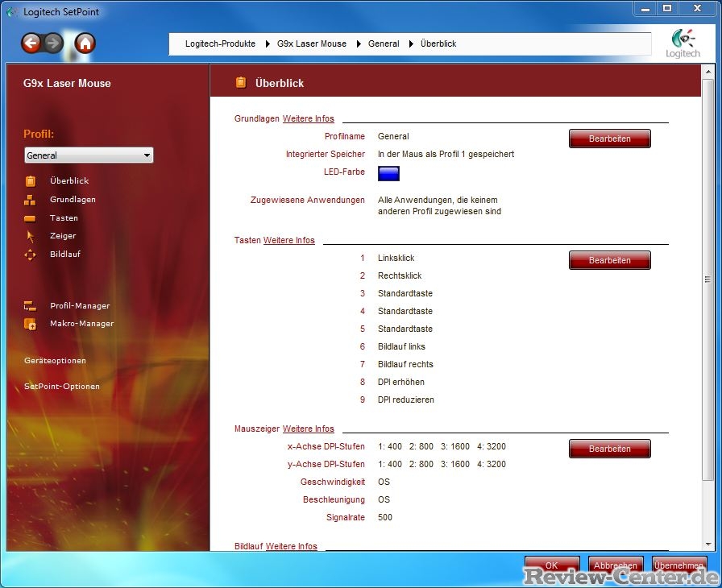
Task: Click the scrollbar down arrow
Action: click(x=707, y=545)
